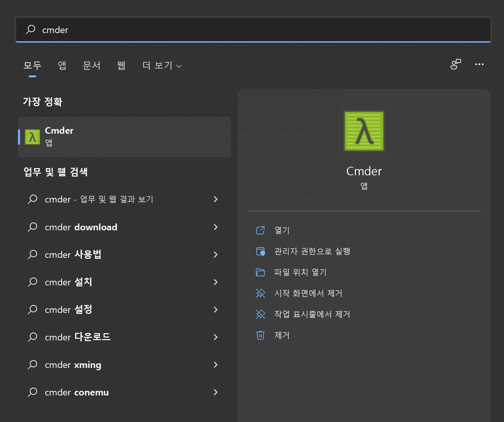Choose 파일 위치 열기
This screenshot has width=504, height=422.
pyautogui.click(x=300, y=272)
